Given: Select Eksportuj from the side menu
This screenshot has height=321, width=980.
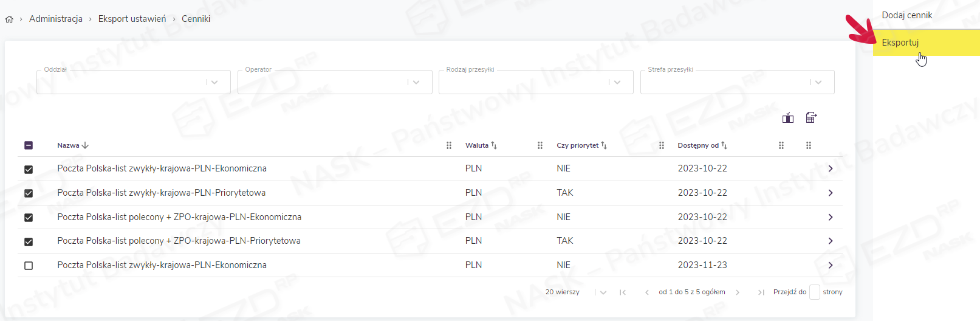Looking at the screenshot, I should pos(900,43).
